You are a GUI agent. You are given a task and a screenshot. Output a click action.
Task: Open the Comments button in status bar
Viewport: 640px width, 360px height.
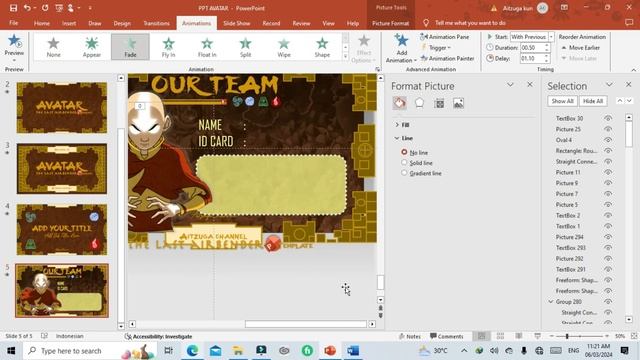(447, 336)
